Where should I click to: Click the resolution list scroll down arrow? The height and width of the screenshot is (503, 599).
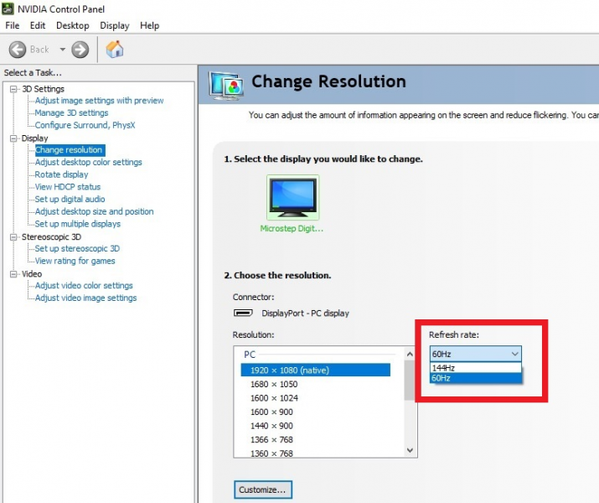(410, 450)
